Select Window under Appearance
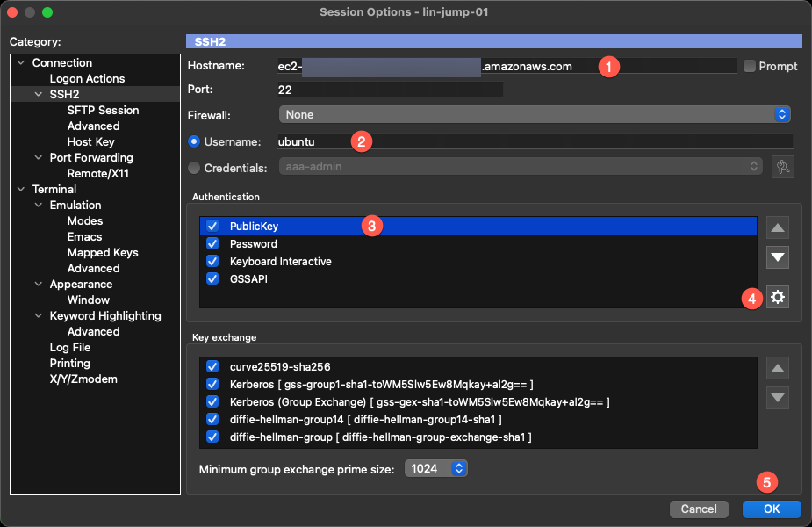The height and width of the screenshot is (527, 812). [x=89, y=300]
